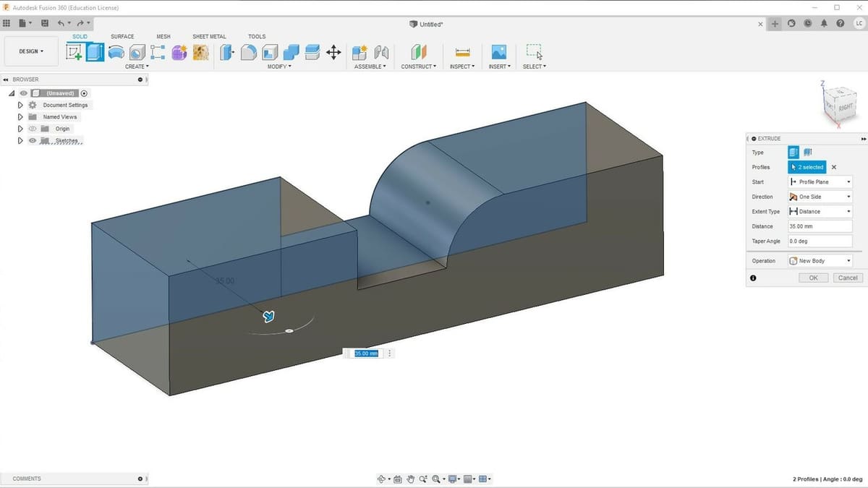Select the Insert image icon
This screenshot has width=868, height=488.
(x=498, y=52)
